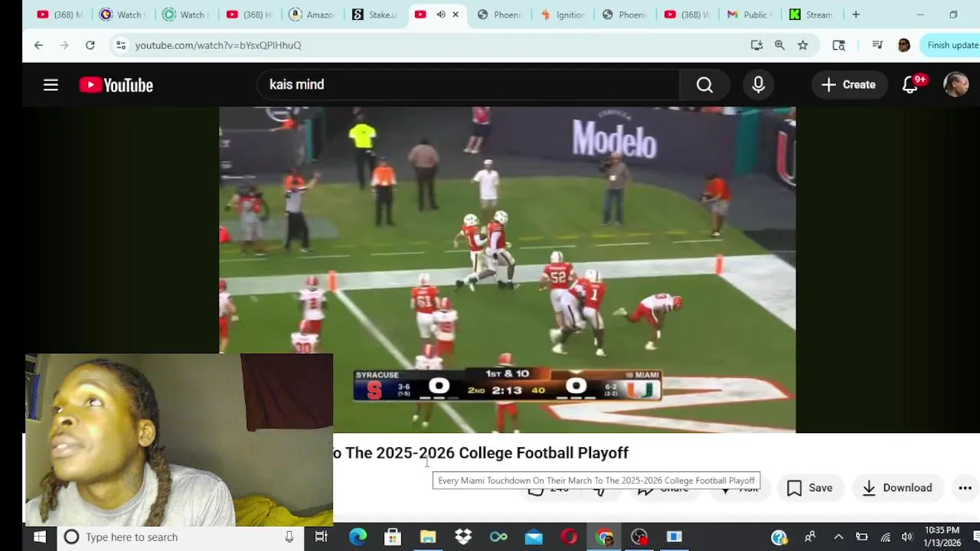Viewport: 980px width, 551px height.
Task: Open the last pinned app in taskbar
Action: [675, 537]
